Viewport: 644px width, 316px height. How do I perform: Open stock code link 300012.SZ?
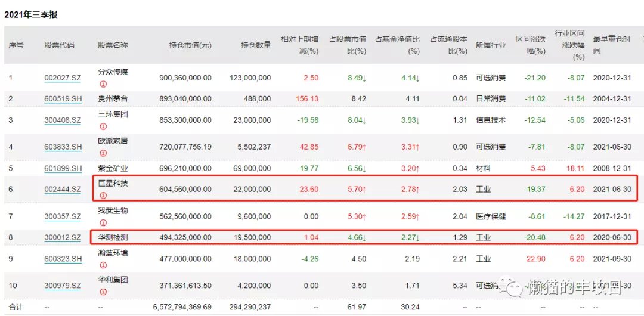(x=63, y=238)
